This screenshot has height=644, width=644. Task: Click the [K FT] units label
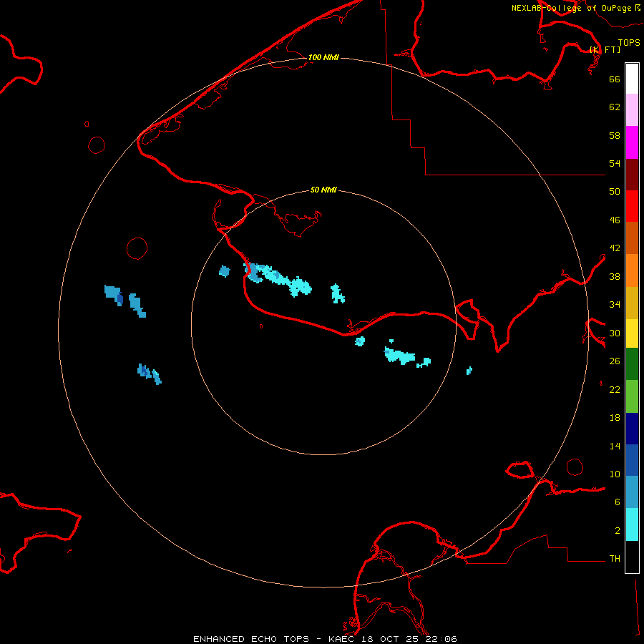pyautogui.click(x=605, y=49)
